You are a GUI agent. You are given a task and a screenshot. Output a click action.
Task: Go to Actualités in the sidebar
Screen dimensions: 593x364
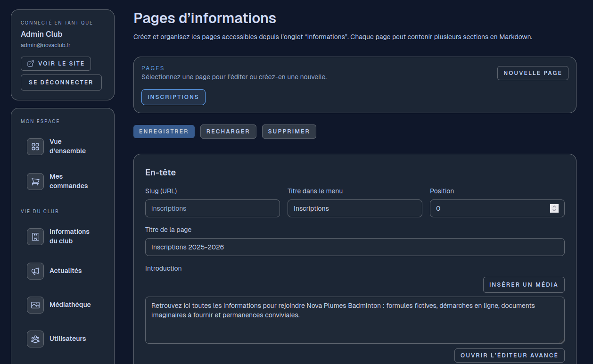click(x=66, y=271)
